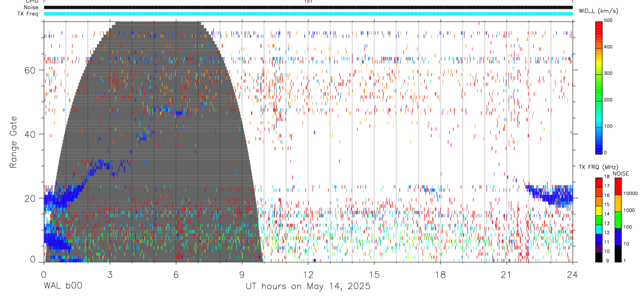
Task: Click the green 13–14 MHz TX FRQ segment
Action: 599,220
